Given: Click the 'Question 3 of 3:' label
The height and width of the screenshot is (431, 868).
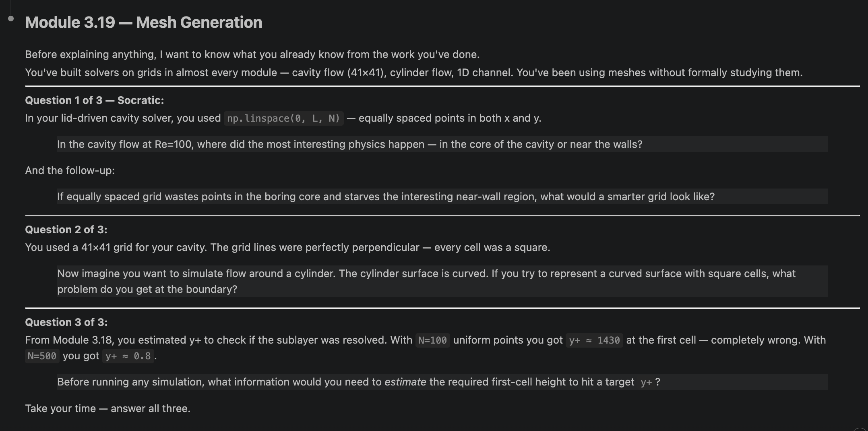Looking at the screenshot, I should pos(66,322).
